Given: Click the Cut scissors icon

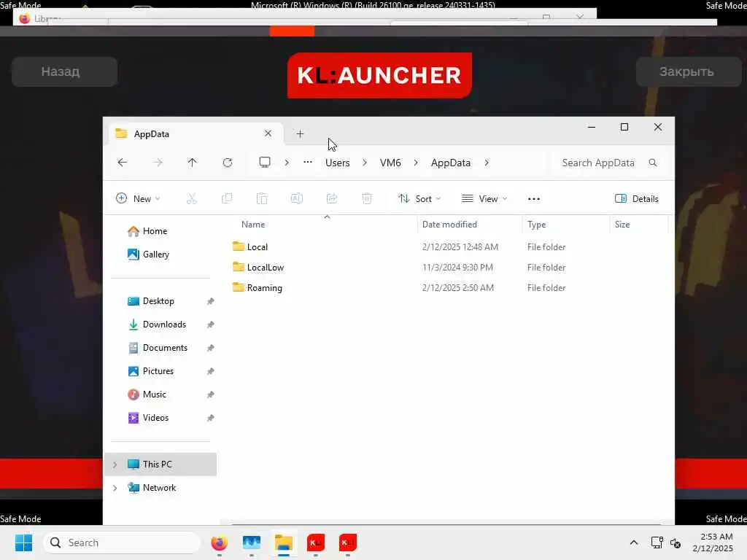Looking at the screenshot, I should [x=192, y=198].
